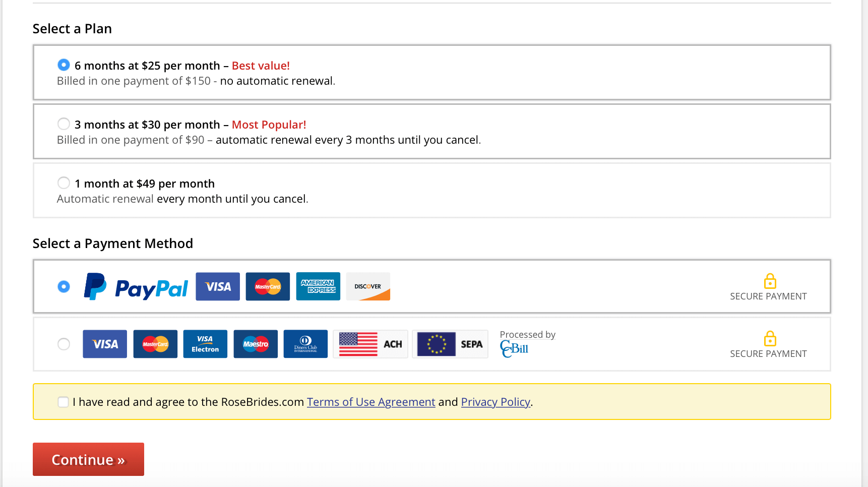868x487 pixels.
Task: Click the CCBill logo
Action: [x=514, y=349]
